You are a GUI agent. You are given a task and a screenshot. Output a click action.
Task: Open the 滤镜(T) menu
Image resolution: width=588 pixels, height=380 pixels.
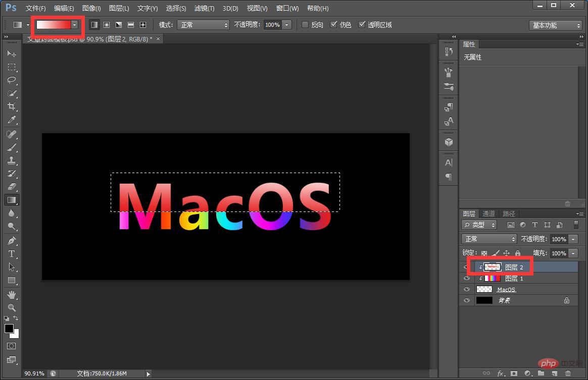tap(205, 8)
